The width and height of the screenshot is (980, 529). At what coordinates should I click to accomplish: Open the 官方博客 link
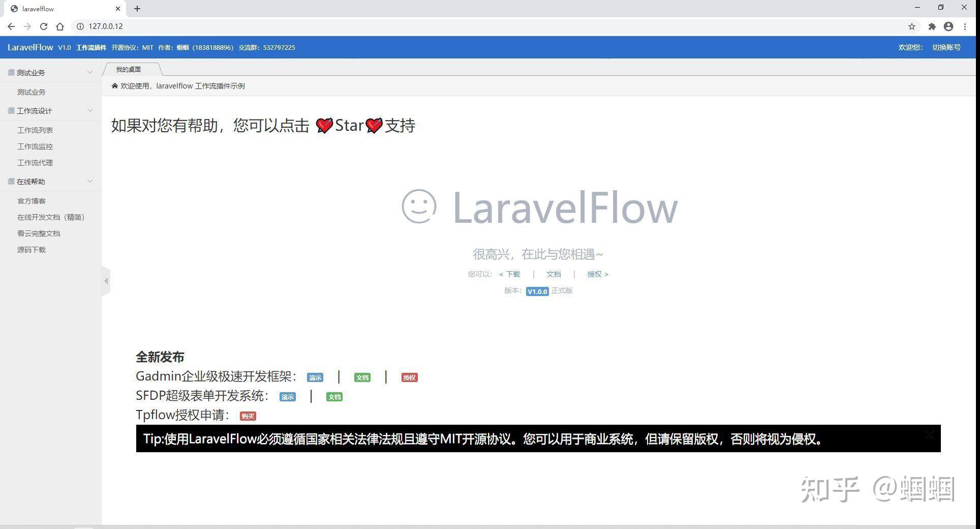pos(31,200)
